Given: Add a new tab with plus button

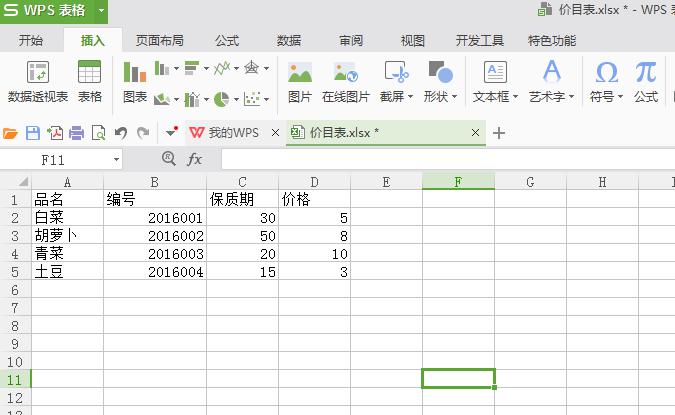Looking at the screenshot, I should pyautogui.click(x=500, y=133).
